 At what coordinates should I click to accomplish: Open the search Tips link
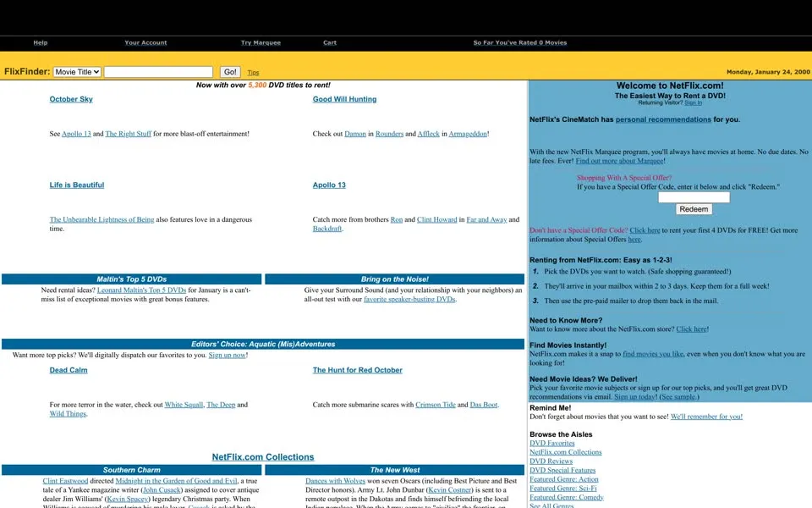[x=253, y=73]
